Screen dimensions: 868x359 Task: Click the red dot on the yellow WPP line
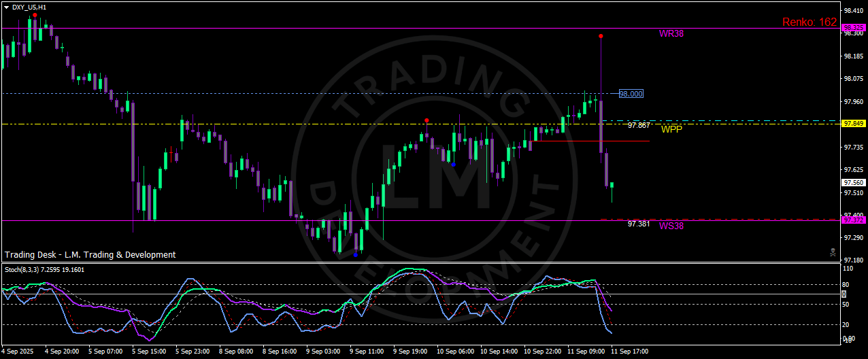(x=427, y=120)
